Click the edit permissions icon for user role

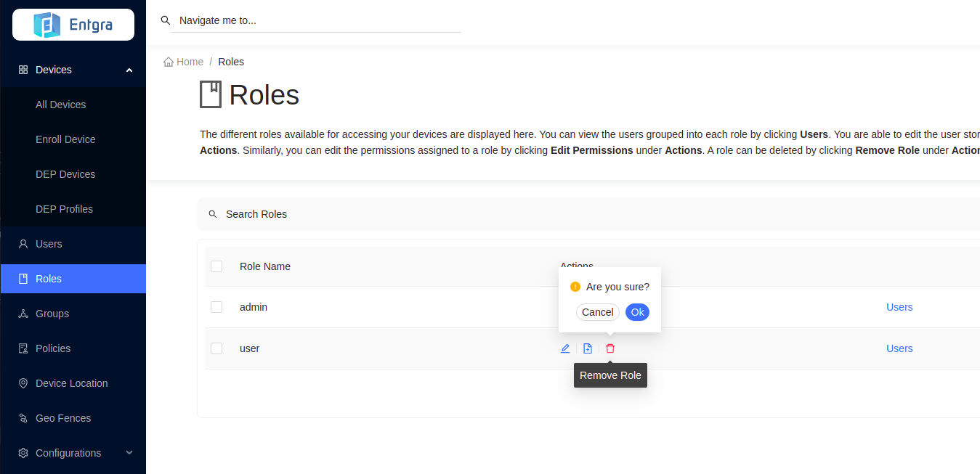pyautogui.click(x=588, y=348)
